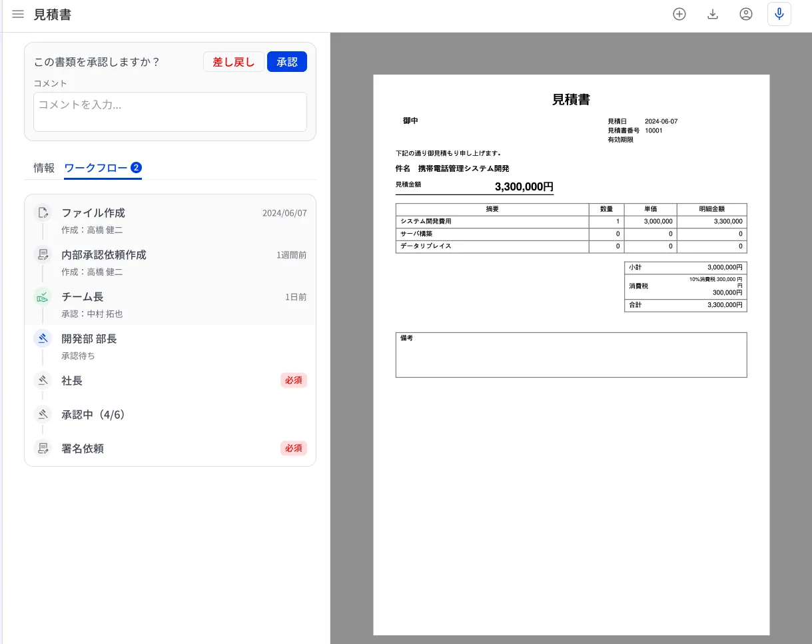The width and height of the screenshot is (812, 644).
Task: Focus the コメントを入力 comment field
Action: click(x=170, y=112)
